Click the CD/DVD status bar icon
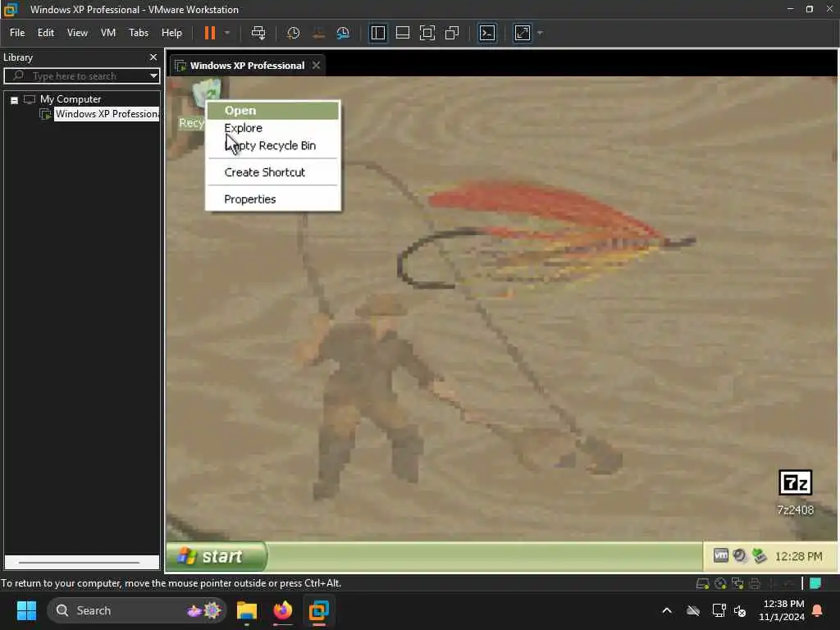The width and height of the screenshot is (840, 630). pos(720,583)
